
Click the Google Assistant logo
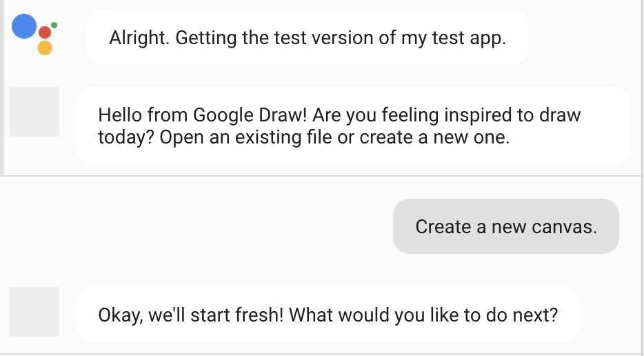click(x=34, y=34)
